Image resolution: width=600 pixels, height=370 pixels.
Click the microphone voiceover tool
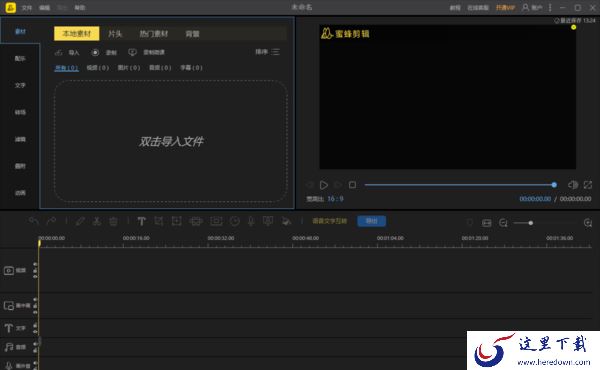(251, 221)
